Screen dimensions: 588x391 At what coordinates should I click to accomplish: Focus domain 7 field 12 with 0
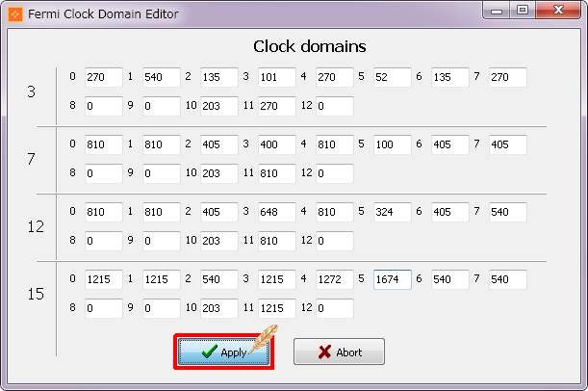pos(335,173)
